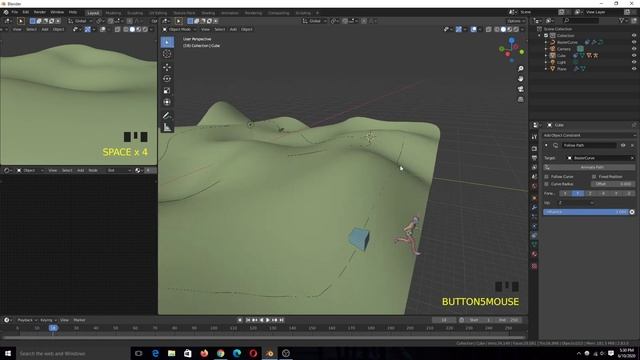Screen dimensions: 640x360
Task: Adjust the Influence slider
Action: (586, 212)
